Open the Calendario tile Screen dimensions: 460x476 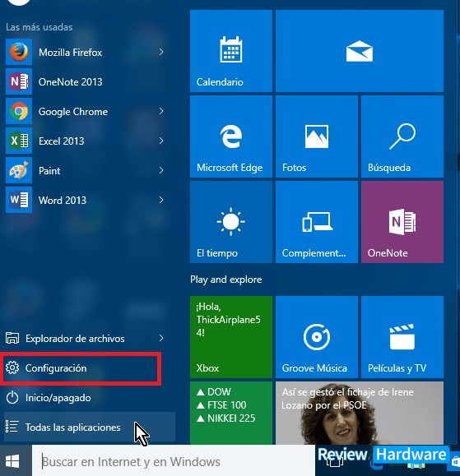231,51
